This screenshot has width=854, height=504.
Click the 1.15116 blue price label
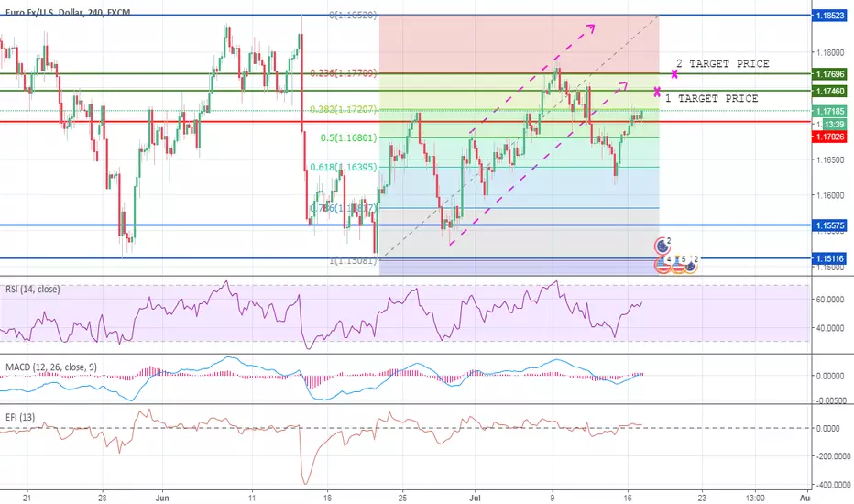[x=830, y=258]
